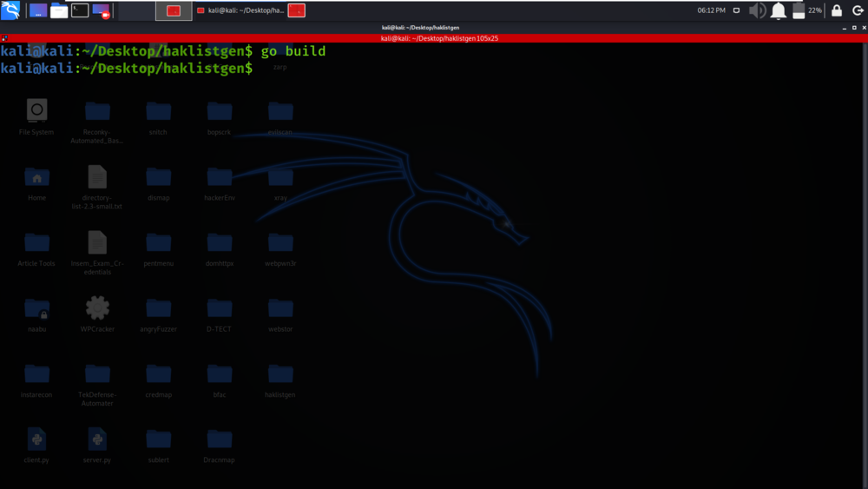Select the pentmenu folder

tap(158, 249)
